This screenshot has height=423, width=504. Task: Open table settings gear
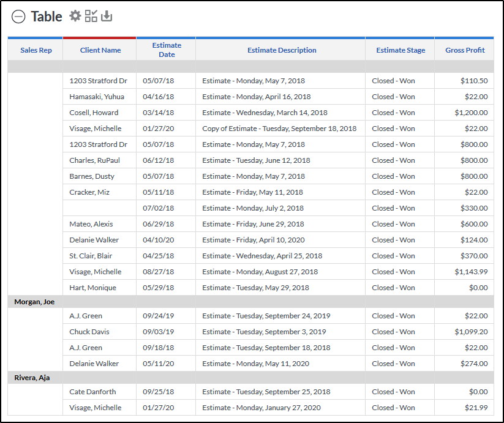pos(75,16)
